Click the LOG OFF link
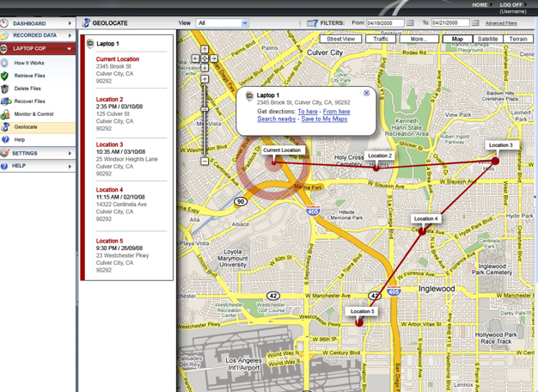This screenshot has width=538, height=392. click(x=510, y=5)
